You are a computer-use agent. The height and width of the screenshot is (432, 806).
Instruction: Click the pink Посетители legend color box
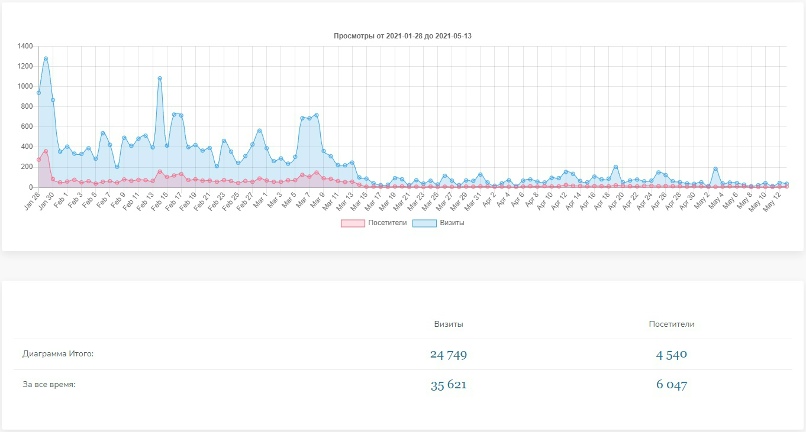pyautogui.click(x=352, y=223)
